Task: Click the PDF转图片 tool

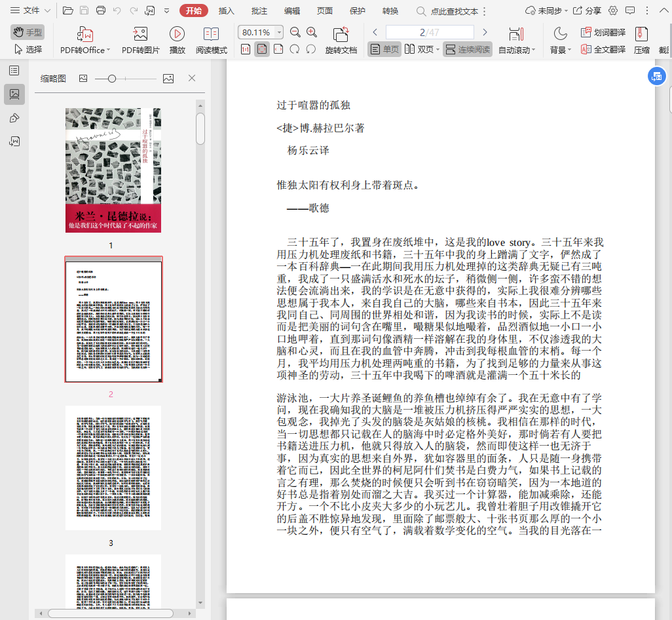Action: (141, 41)
